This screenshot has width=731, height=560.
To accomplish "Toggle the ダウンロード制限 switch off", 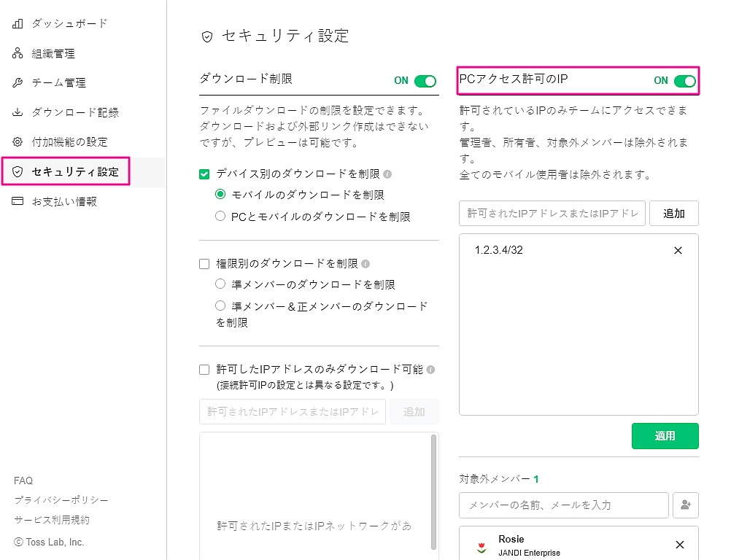I will coord(425,81).
